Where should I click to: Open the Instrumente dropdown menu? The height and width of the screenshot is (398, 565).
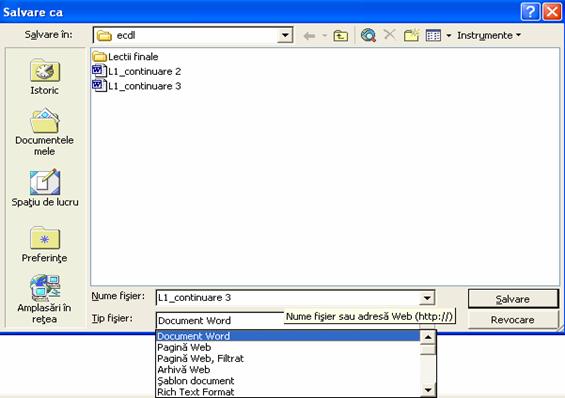(x=489, y=35)
